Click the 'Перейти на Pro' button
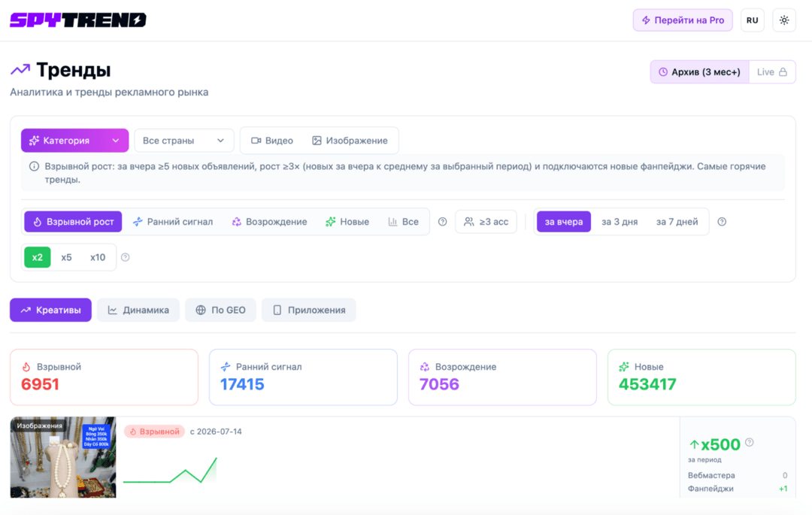 pyautogui.click(x=683, y=20)
